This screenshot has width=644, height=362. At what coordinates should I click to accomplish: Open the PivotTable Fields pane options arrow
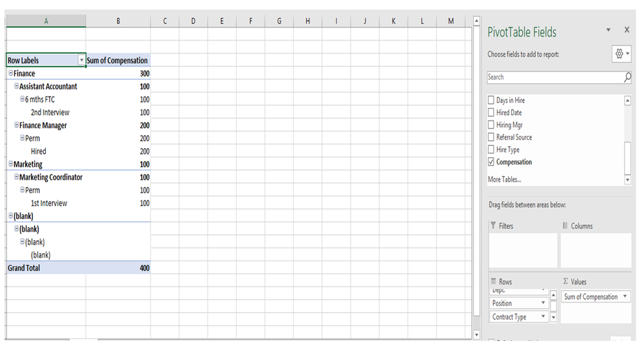[609, 30]
